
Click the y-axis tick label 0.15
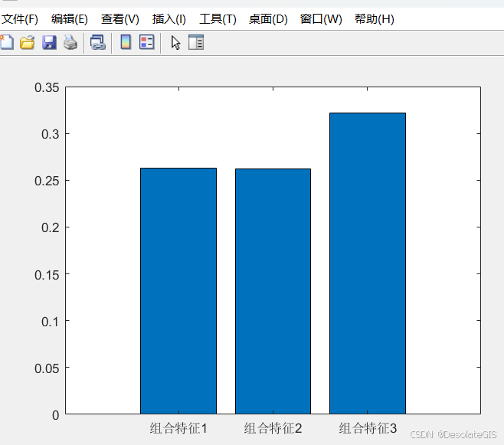pyautogui.click(x=47, y=275)
